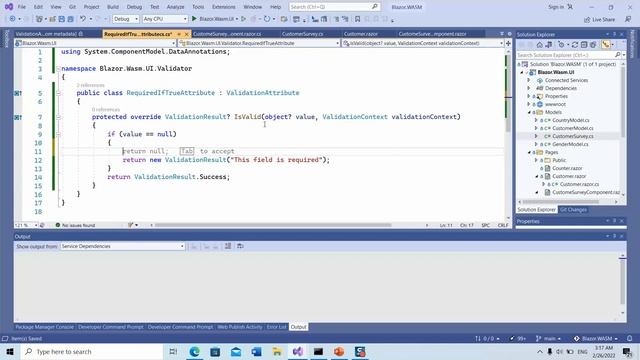Viewport: 640px width, 360px height.
Task: Expand the CountryModel.cs node
Action: [x=536, y=120]
